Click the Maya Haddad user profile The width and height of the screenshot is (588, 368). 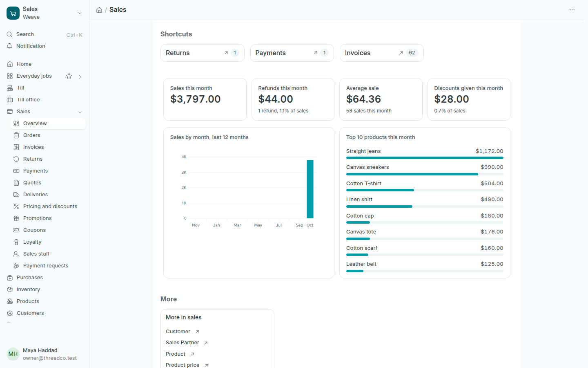coord(45,354)
